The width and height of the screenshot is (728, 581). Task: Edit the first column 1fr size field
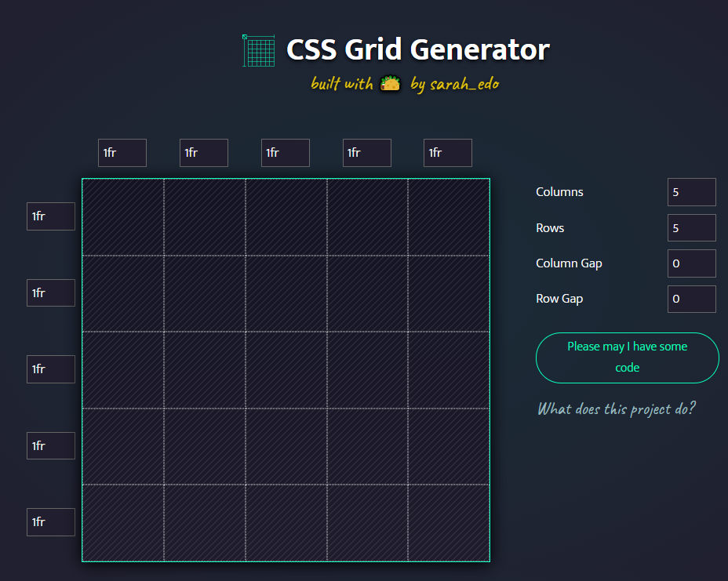coord(122,153)
